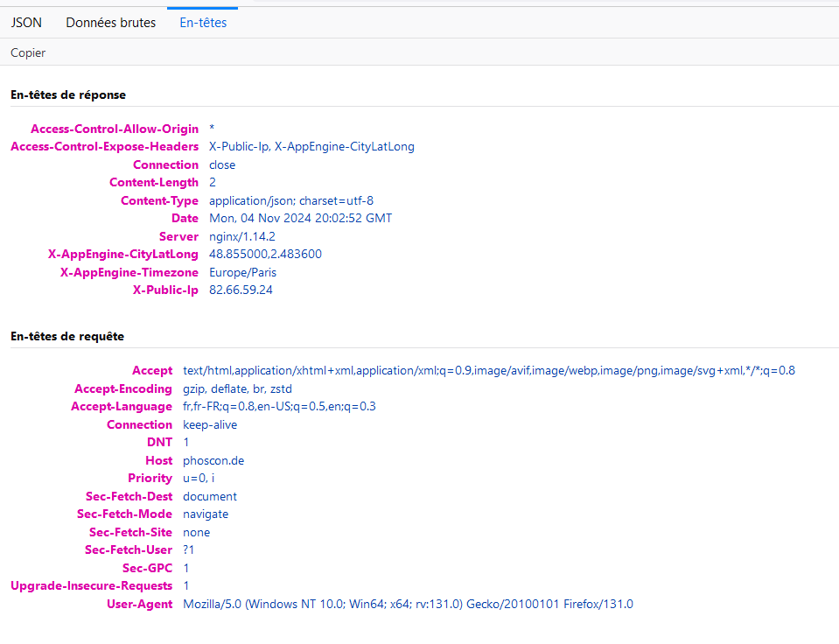The width and height of the screenshot is (839, 644).
Task: Select the X-Public-Ip value 82.66.59.24
Action: tap(241, 290)
